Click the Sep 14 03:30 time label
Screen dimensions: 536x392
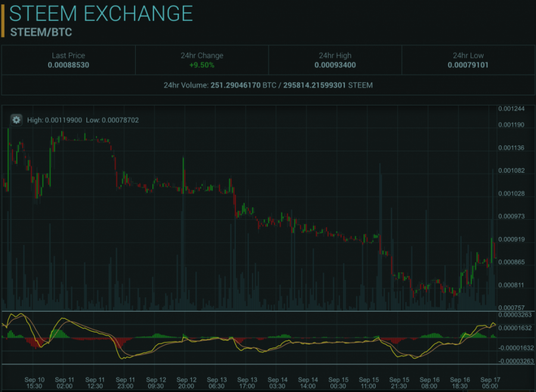pyautogui.click(x=277, y=383)
